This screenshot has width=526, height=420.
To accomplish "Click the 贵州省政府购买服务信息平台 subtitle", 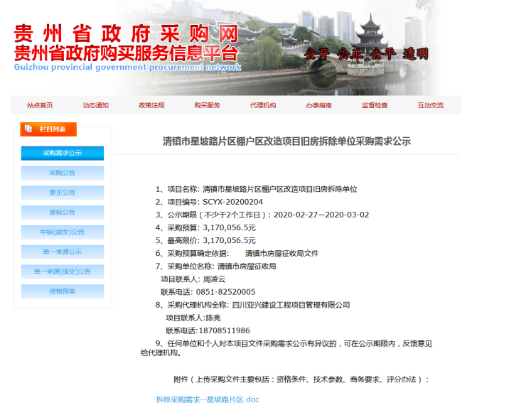I will point(126,53).
